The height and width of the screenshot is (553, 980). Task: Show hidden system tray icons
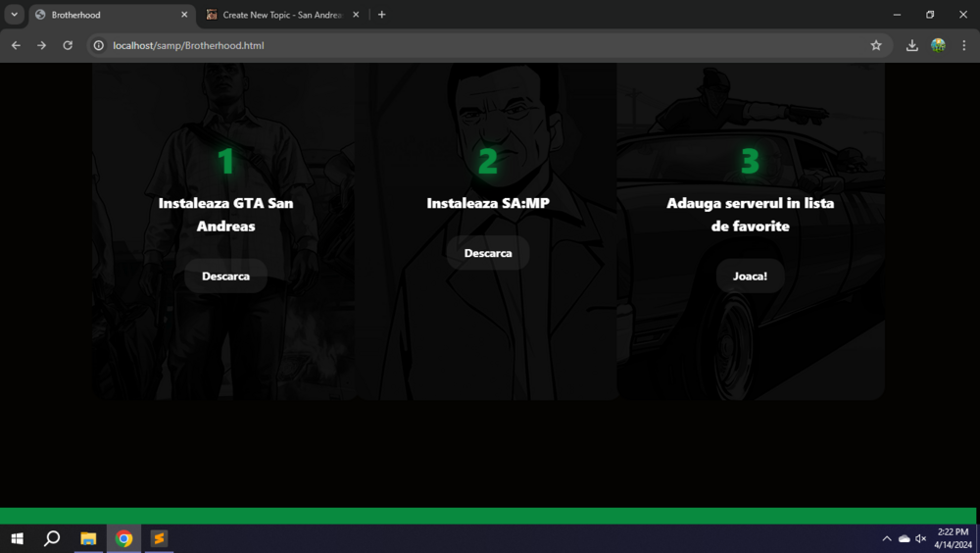pos(886,538)
